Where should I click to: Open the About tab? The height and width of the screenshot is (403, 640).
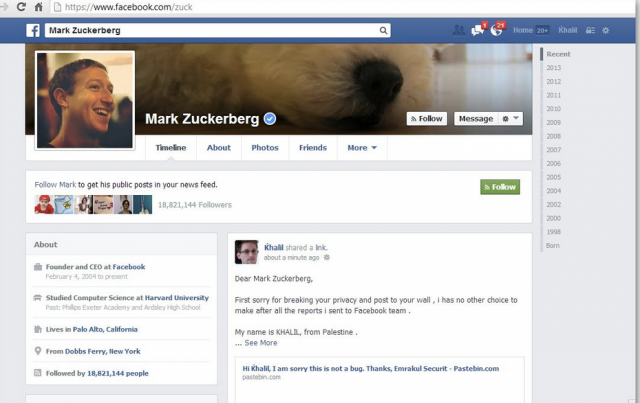[x=219, y=148]
